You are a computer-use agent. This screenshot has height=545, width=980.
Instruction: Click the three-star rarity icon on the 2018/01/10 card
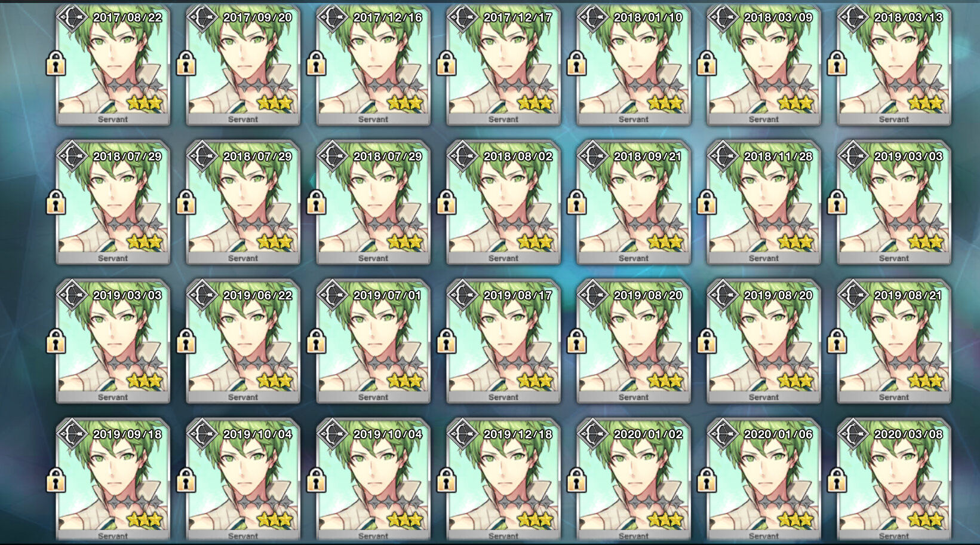[x=665, y=103]
